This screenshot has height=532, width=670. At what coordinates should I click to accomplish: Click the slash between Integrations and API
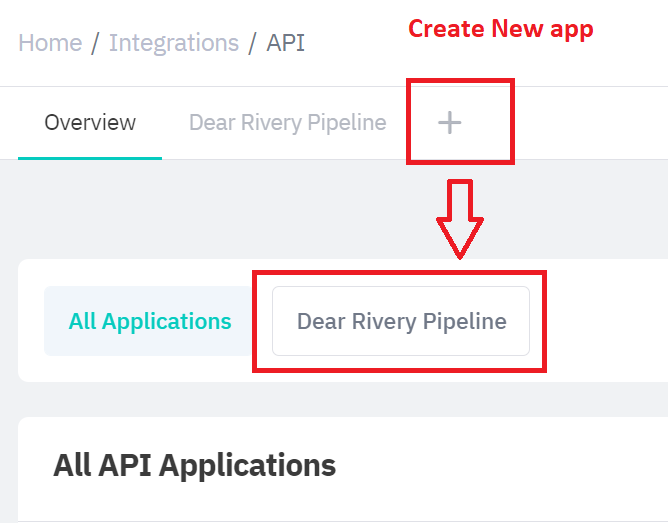tap(253, 43)
